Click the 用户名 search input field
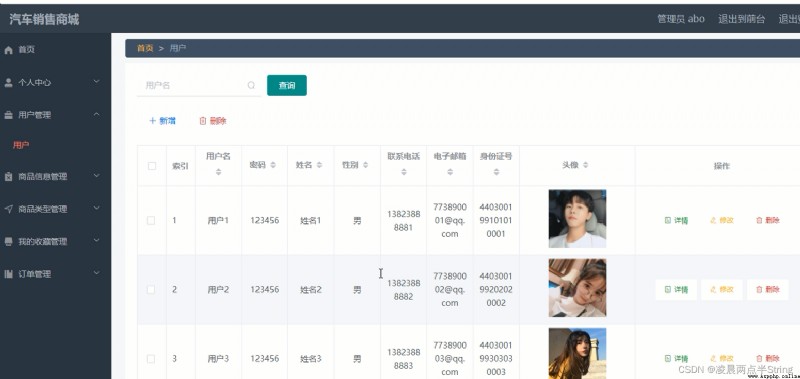800x379 pixels. click(x=199, y=85)
